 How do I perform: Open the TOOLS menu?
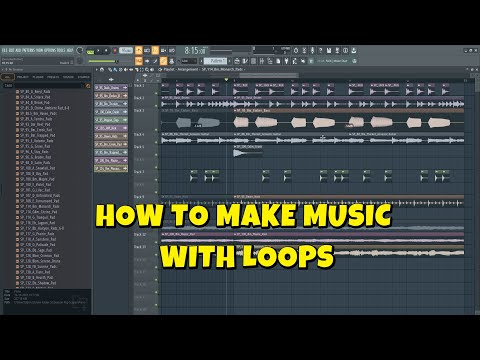pyautogui.click(x=61, y=50)
